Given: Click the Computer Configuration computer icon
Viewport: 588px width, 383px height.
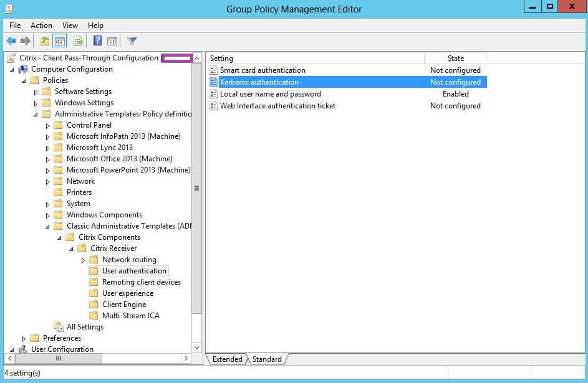Looking at the screenshot, I should [x=23, y=69].
